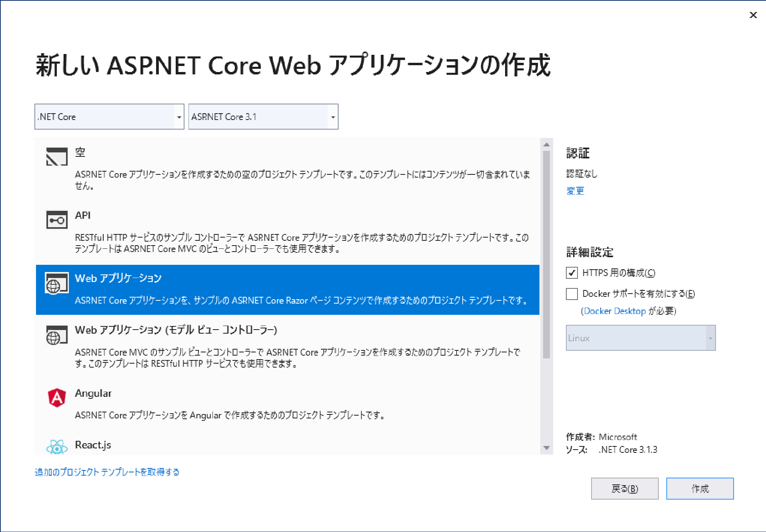The height and width of the screenshot is (532, 766).
Task: Expand the ASP.NET Core 3.1 version dropdown
Action: tap(263, 117)
